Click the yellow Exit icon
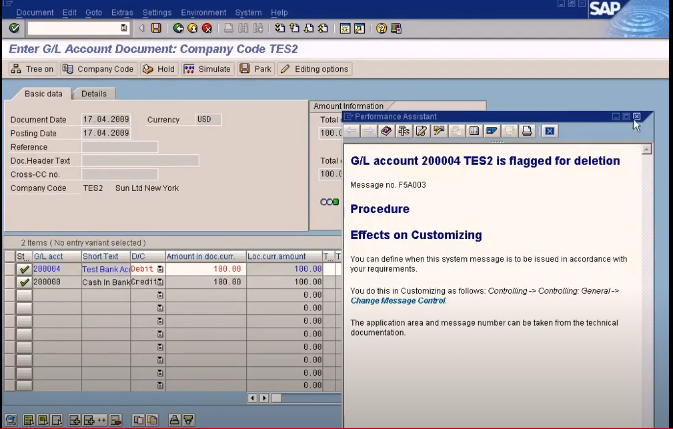Viewport: 673px width, 429px height. point(193,28)
